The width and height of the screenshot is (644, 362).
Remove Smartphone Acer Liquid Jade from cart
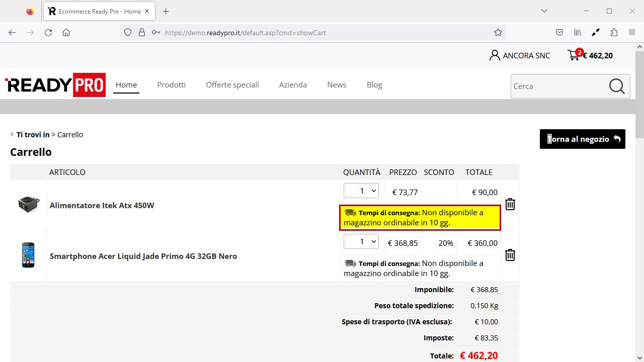tap(510, 255)
